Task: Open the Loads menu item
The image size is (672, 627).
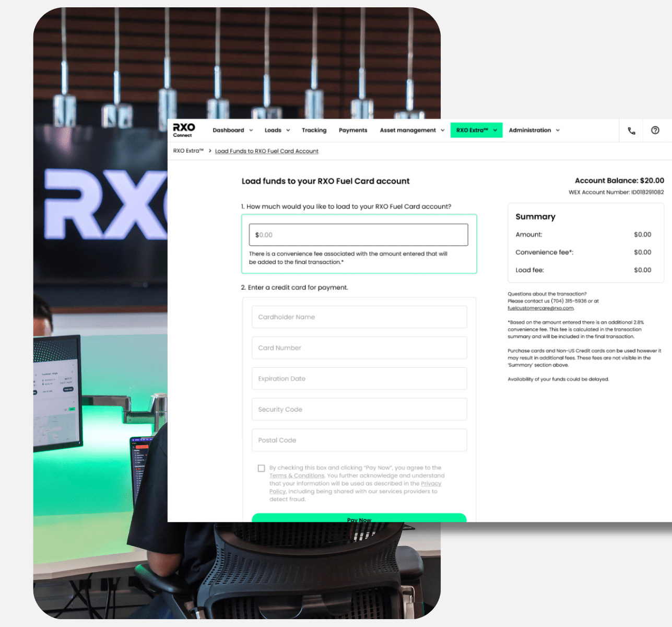Action: [x=273, y=130]
